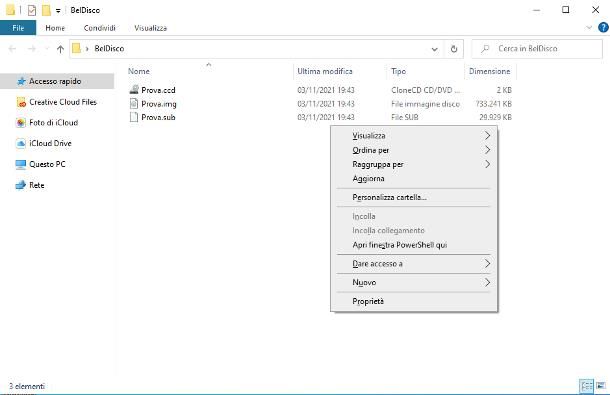Click the New folder icon in title bar

click(x=46, y=10)
